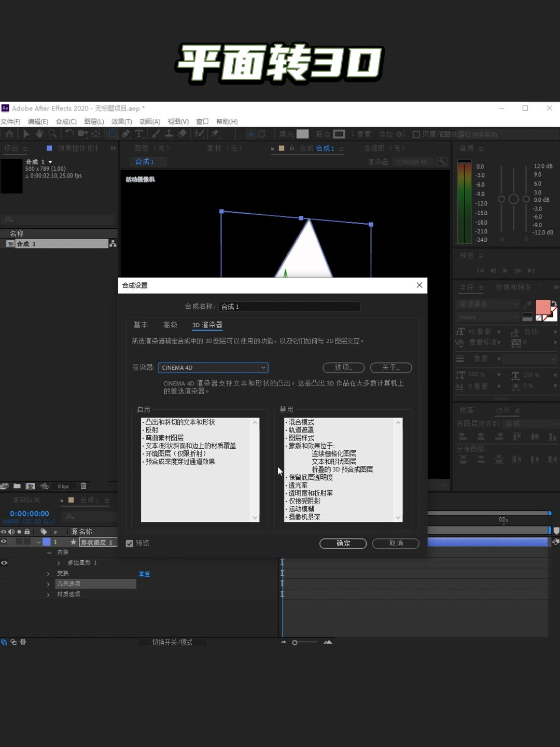
Task: Align layers to top edge
Action: pos(516,437)
